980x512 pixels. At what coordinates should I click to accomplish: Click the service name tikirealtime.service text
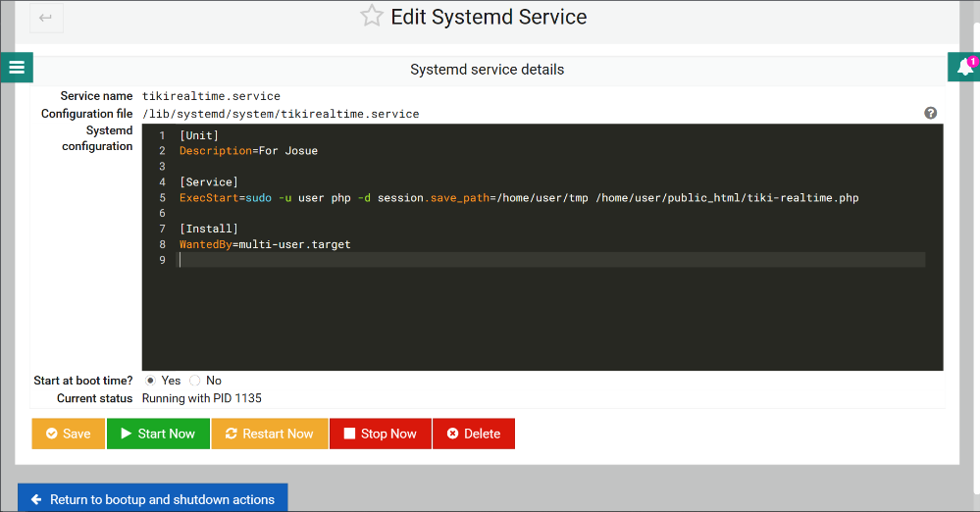point(211,96)
